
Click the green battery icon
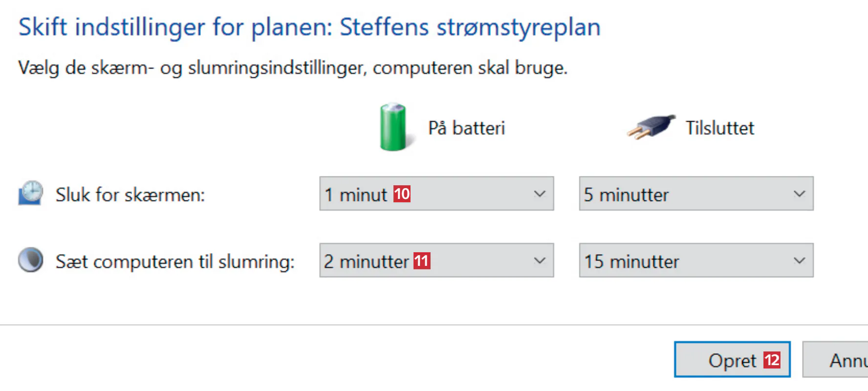coord(393,127)
